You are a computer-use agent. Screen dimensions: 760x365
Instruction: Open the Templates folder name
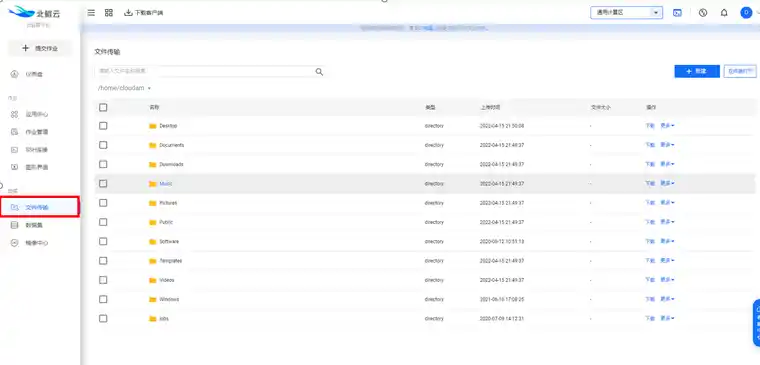(x=171, y=261)
